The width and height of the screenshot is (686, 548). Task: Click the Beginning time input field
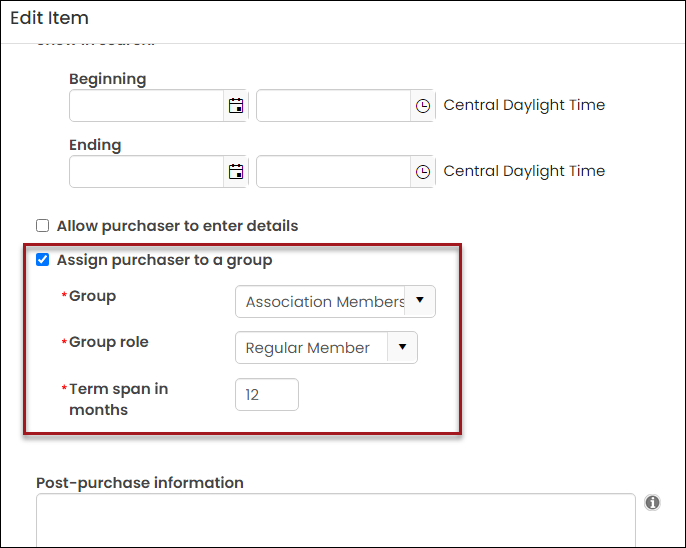(333, 106)
